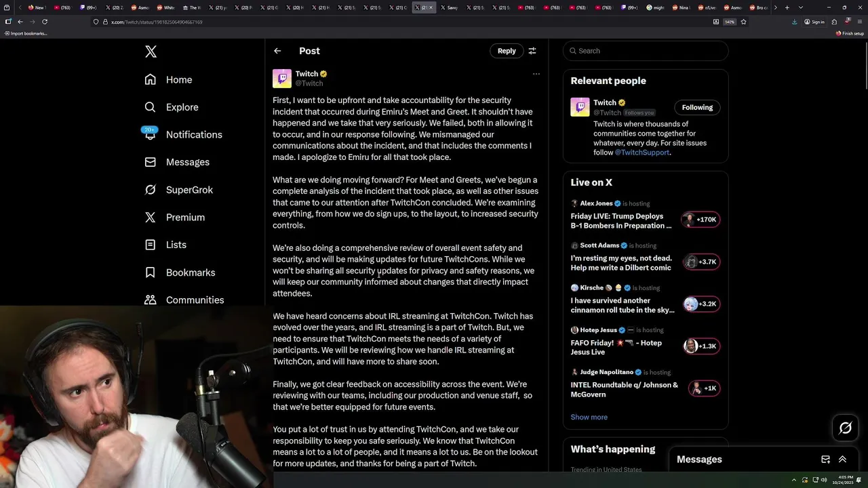The height and width of the screenshot is (488, 868).
Task: Expand the Messages drawer
Action: 842,460
